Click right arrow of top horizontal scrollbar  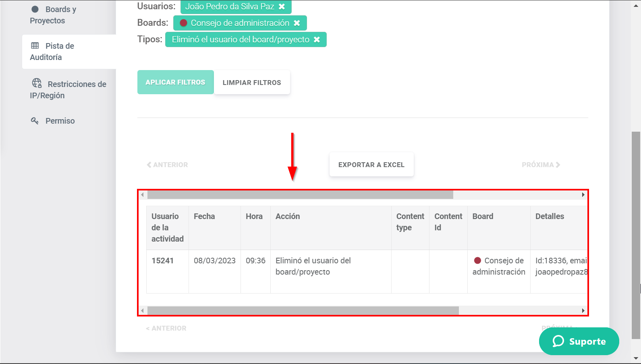pyautogui.click(x=583, y=195)
